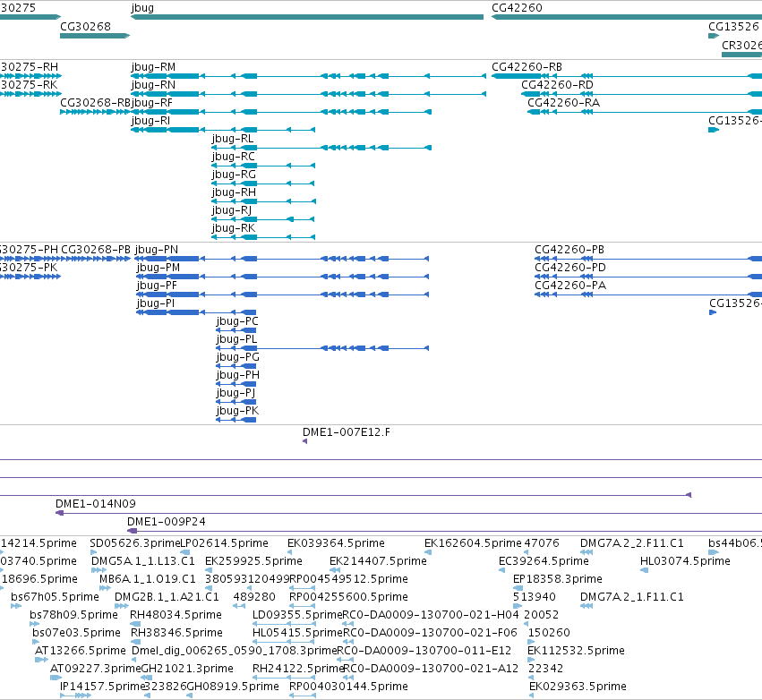The width and height of the screenshot is (762, 700).
Task: Click the DME1-009P24 clone label
Action: [167, 522]
